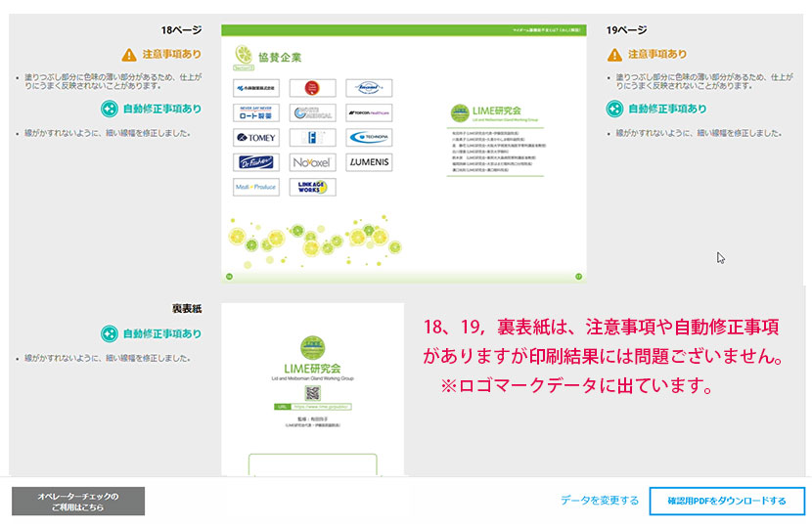
Task: Click the 19ページ warning triangle icon
Action: tap(614, 55)
